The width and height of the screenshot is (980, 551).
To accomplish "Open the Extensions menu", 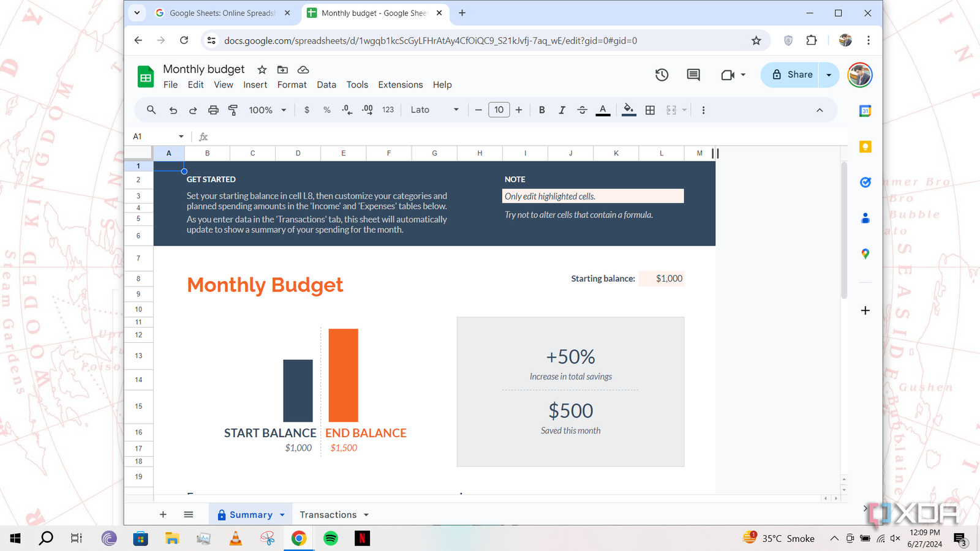I will [401, 85].
